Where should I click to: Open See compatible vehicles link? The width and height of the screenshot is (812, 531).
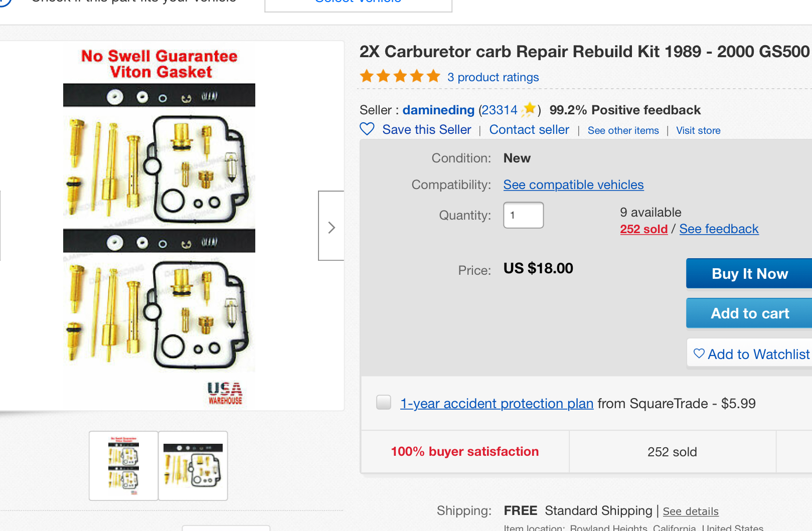[573, 185]
